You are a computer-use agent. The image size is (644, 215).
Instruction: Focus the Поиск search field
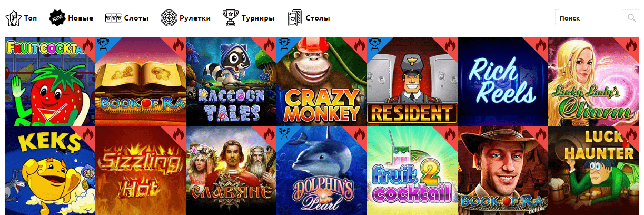(590, 18)
